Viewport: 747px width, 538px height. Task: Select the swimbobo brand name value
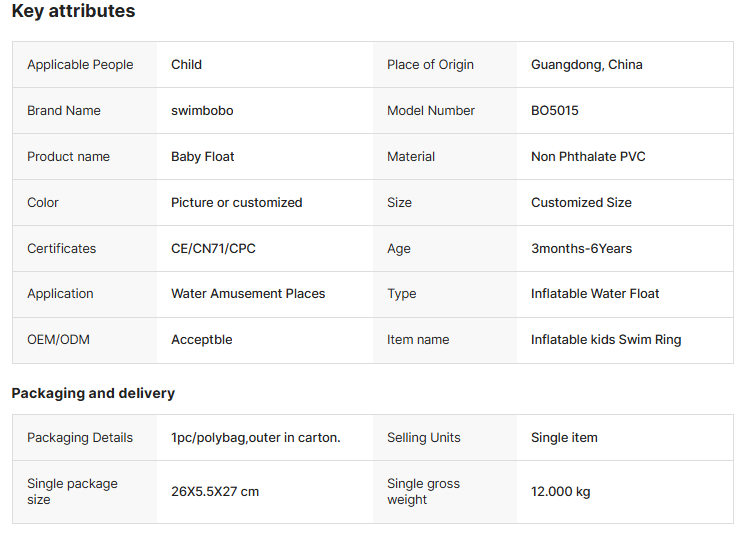[202, 111]
